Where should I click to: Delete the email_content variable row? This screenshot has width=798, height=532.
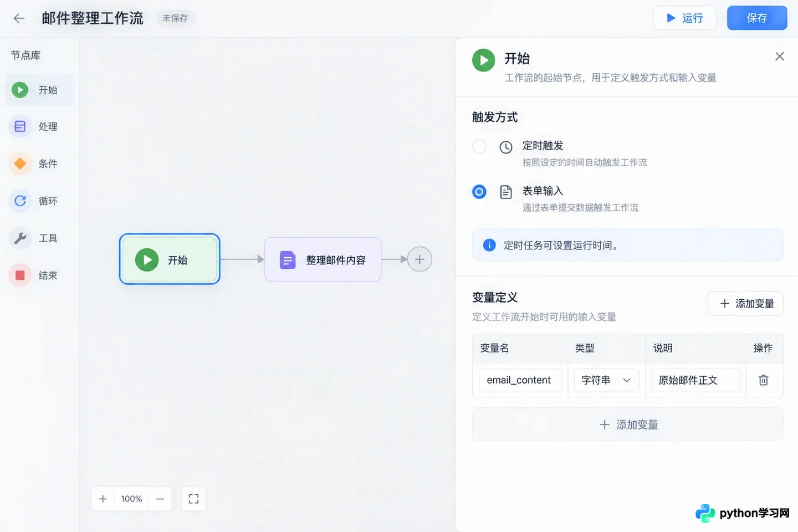coord(763,380)
